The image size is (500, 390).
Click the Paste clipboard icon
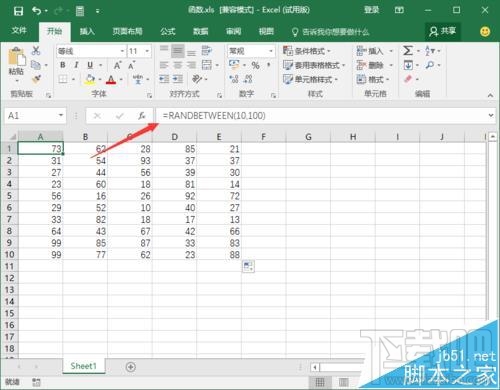click(17, 57)
